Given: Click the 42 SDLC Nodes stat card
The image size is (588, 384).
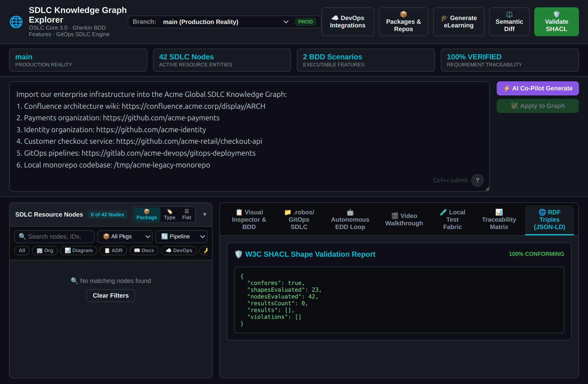Looking at the screenshot, I should click(x=222, y=60).
